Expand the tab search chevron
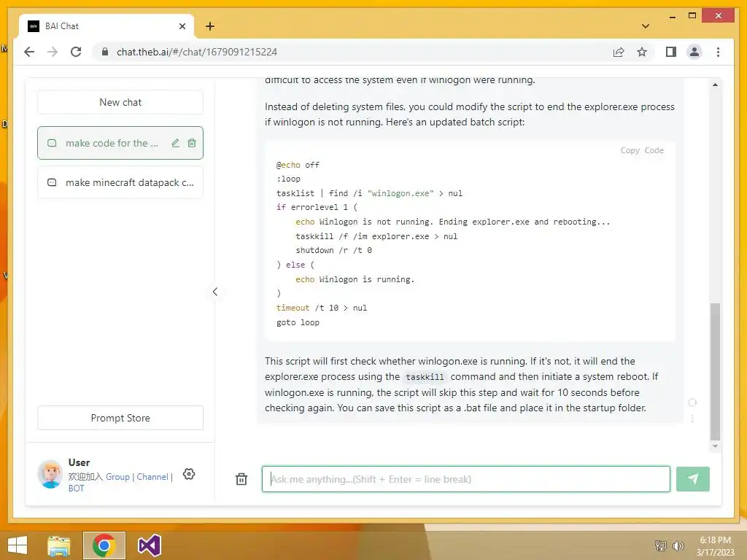This screenshot has width=747, height=560. tap(646, 26)
